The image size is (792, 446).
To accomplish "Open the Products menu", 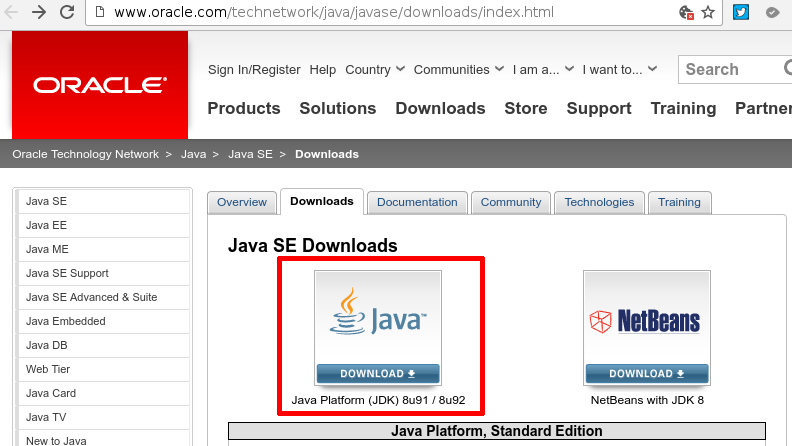I will (244, 108).
